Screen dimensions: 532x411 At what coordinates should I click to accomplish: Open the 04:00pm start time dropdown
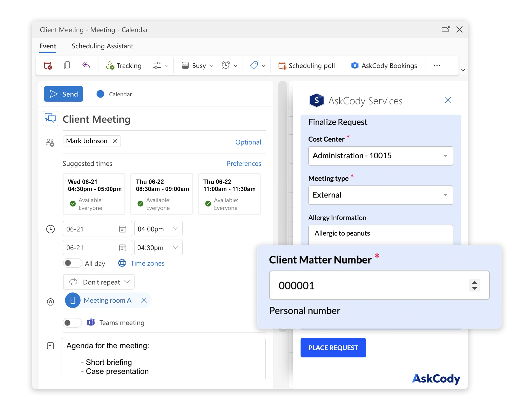[x=158, y=229]
